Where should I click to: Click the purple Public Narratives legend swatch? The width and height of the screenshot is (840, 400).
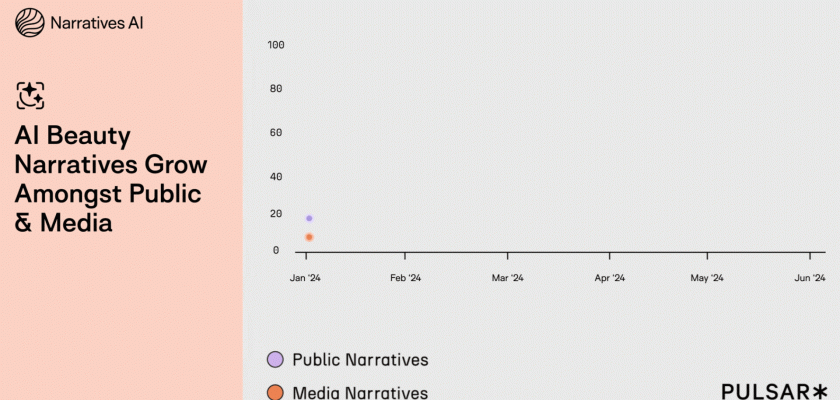(x=275, y=359)
